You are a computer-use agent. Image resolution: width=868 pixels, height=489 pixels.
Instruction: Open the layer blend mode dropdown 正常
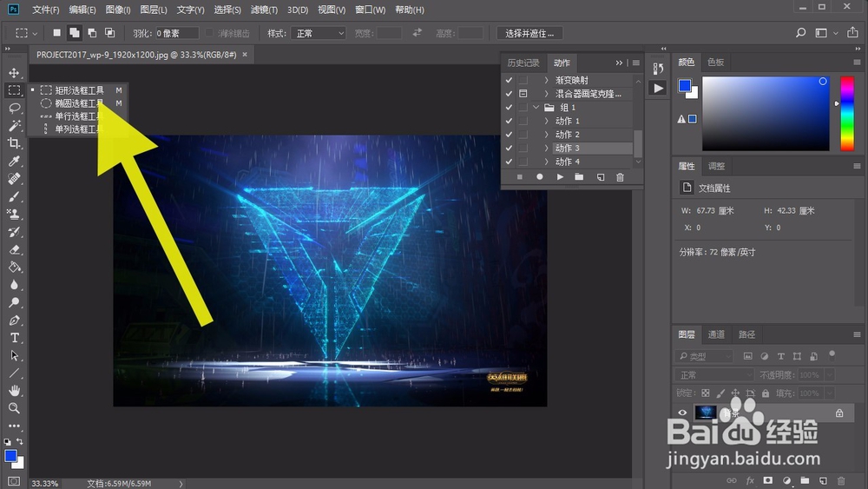coord(714,375)
